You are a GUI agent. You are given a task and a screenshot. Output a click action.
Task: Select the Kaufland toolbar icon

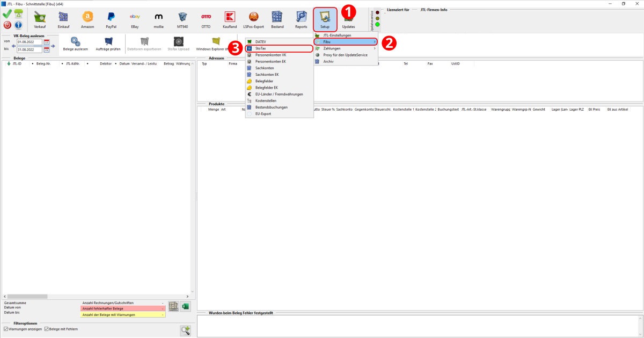tap(230, 19)
